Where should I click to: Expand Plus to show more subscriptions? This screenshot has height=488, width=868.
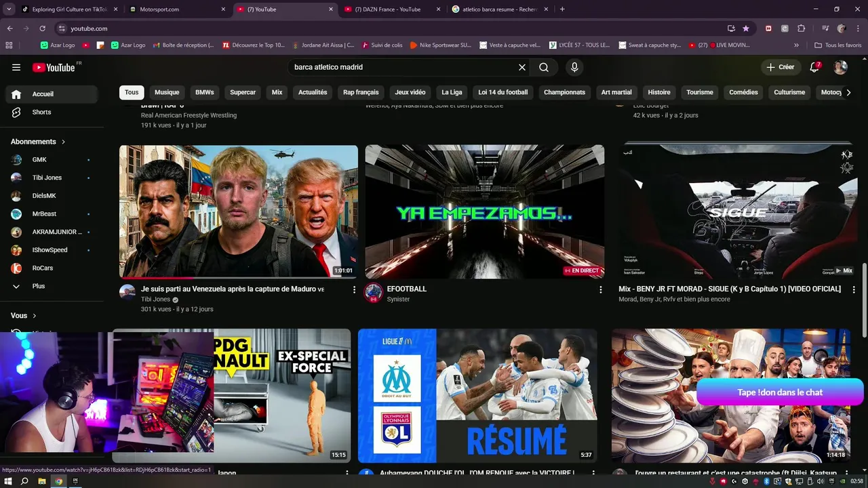click(x=53, y=286)
